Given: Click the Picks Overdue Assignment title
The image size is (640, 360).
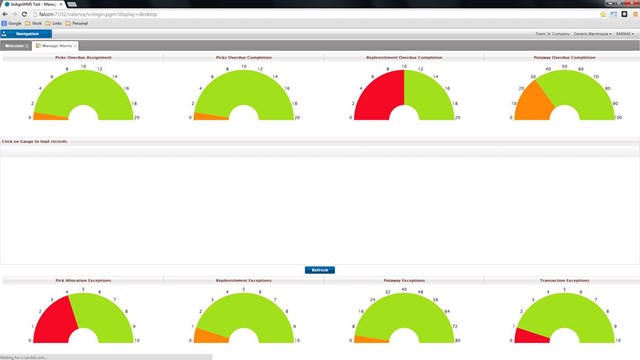Looking at the screenshot, I should pos(83,58).
